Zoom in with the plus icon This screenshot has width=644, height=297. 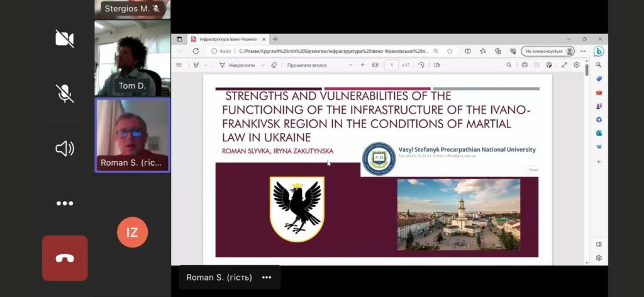coord(362,65)
